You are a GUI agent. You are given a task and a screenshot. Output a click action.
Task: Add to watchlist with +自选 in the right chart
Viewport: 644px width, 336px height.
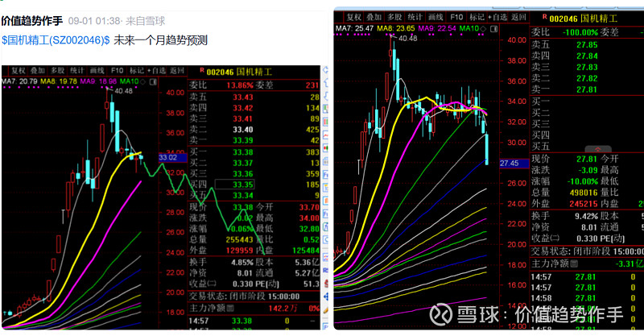click(x=497, y=17)
